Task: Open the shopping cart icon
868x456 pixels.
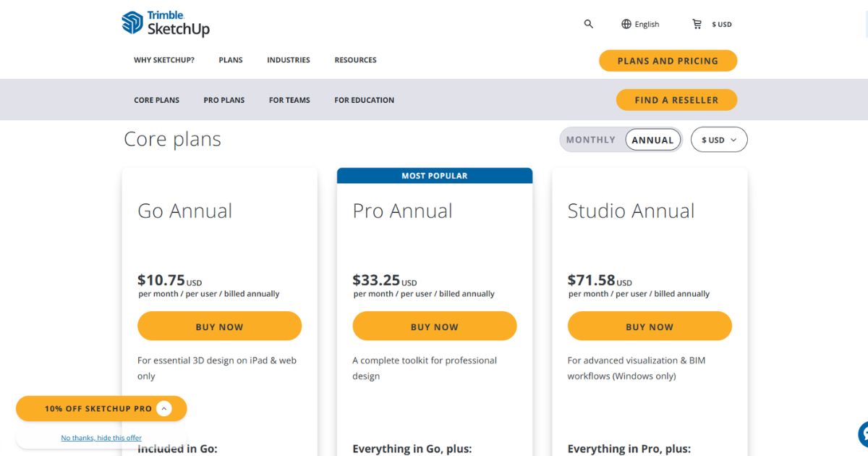Action: (x=697, y=24)
